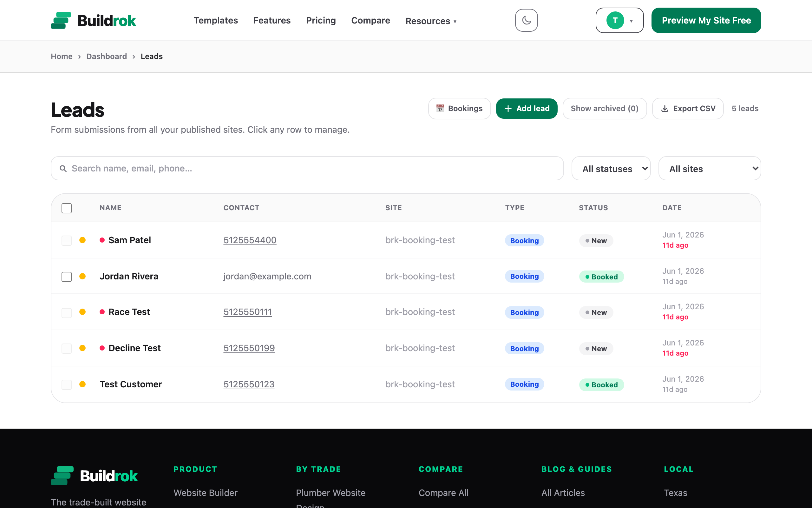Open Compare All in the footer
This screenshot has width=812, height=508.
coord(443,492)
